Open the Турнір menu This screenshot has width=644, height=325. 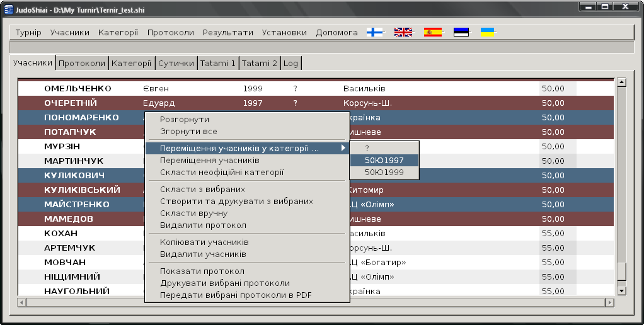pyautogui.click(x=28, y=32)
